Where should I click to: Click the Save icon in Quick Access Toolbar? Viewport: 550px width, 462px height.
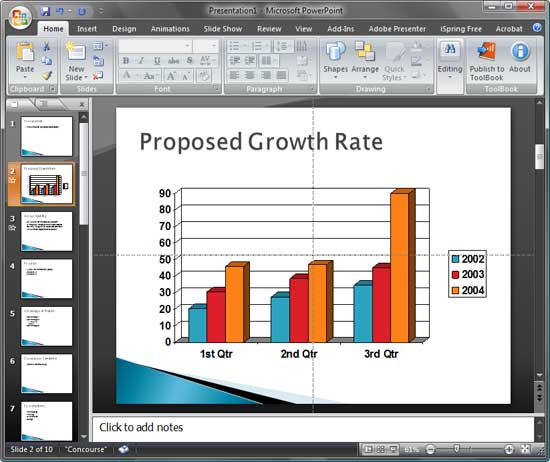coord(45,11)
